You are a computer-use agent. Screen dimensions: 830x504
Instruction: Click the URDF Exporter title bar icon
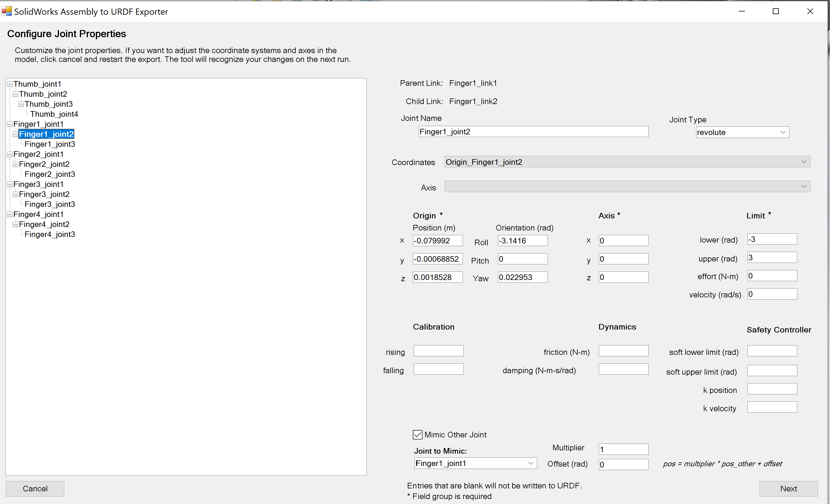(x=7, y=11)
